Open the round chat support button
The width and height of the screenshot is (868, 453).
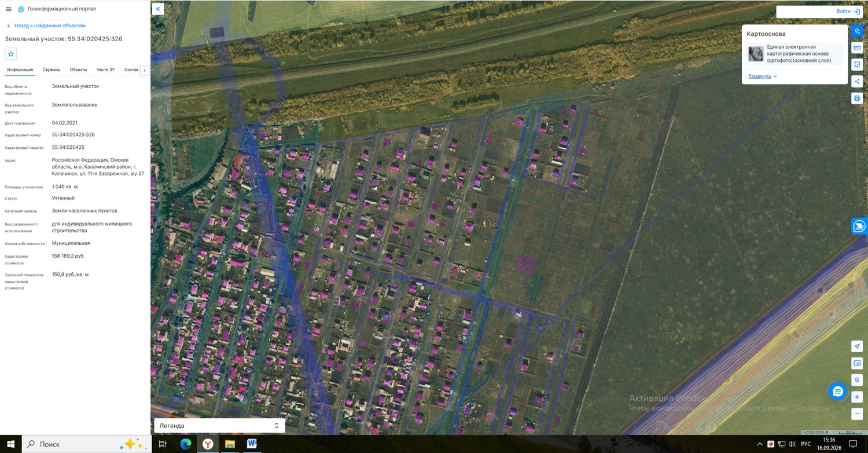click(x=837, y=392)
